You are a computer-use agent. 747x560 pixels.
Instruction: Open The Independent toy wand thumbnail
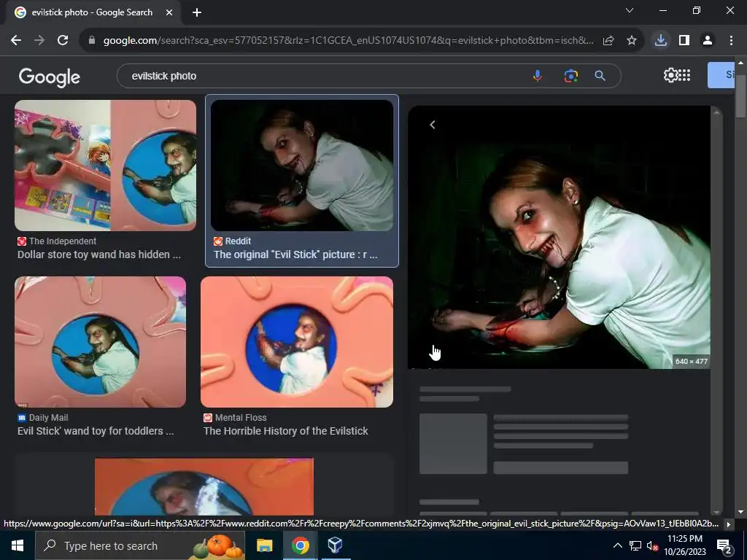105,166
